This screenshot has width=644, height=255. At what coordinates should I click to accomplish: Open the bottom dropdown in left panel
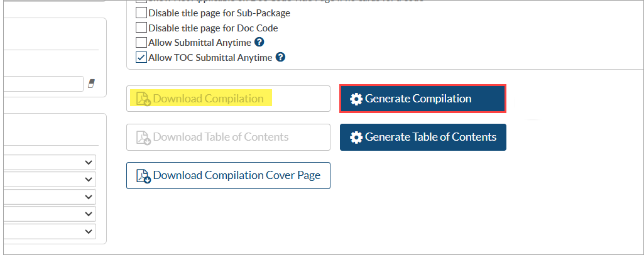87,231
